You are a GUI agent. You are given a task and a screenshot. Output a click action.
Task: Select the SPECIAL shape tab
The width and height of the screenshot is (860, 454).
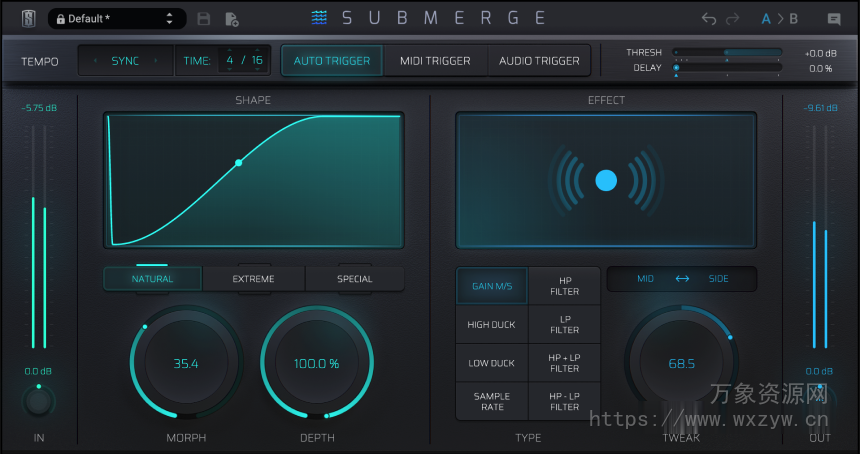click(x=355, y=279)
